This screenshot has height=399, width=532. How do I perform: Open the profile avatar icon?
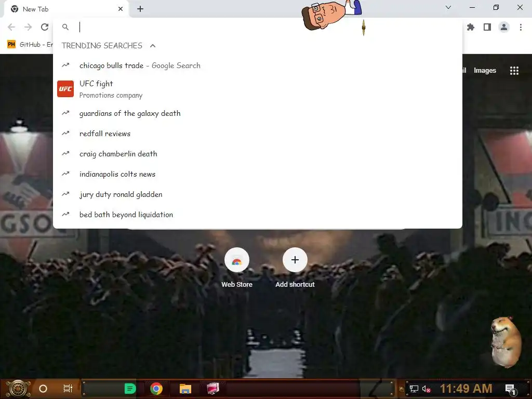[504, 27]
